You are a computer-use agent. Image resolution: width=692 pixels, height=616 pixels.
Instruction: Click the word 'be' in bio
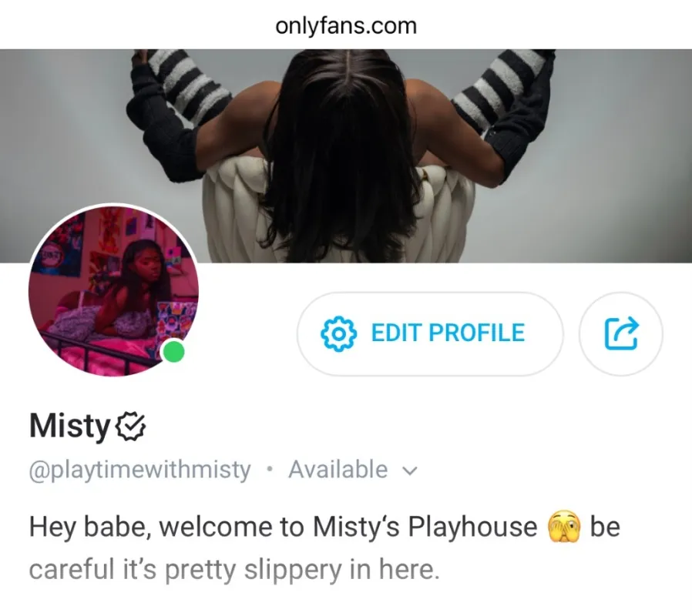pos(605,527)
